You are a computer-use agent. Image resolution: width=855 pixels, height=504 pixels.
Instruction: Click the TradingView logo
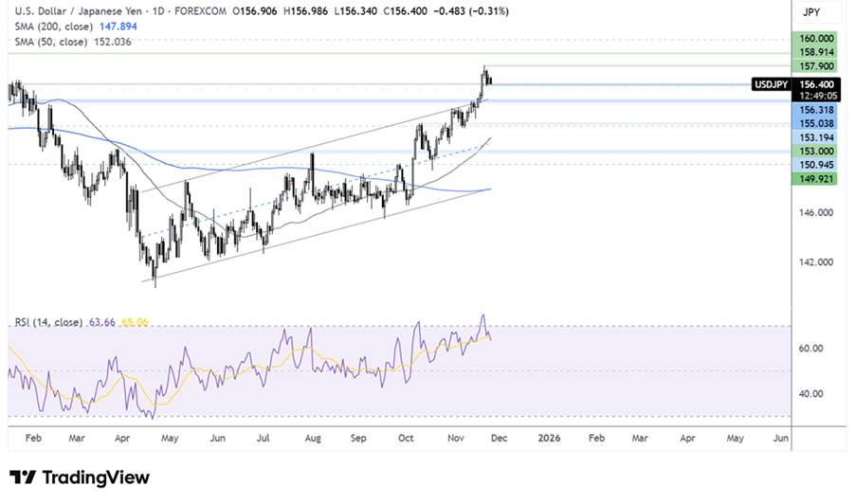(80, 477)
